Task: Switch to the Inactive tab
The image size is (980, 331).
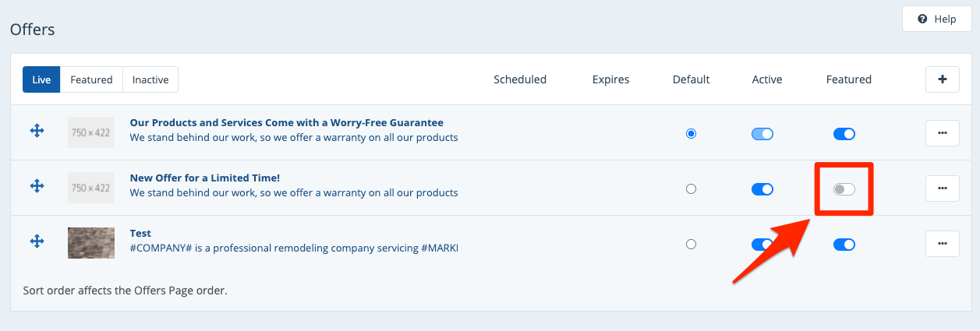Action: pyautogui.click(x=150, y=79)
